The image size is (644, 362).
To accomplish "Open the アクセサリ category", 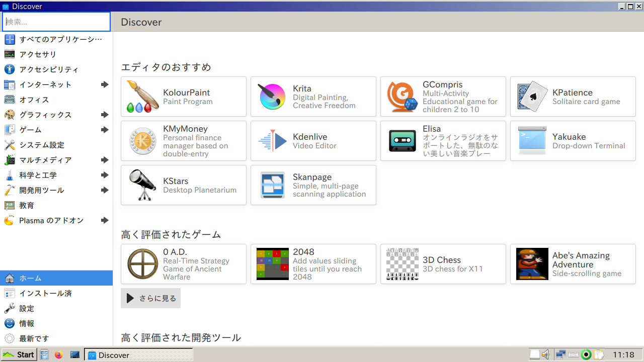I will (x=56, y=54).
